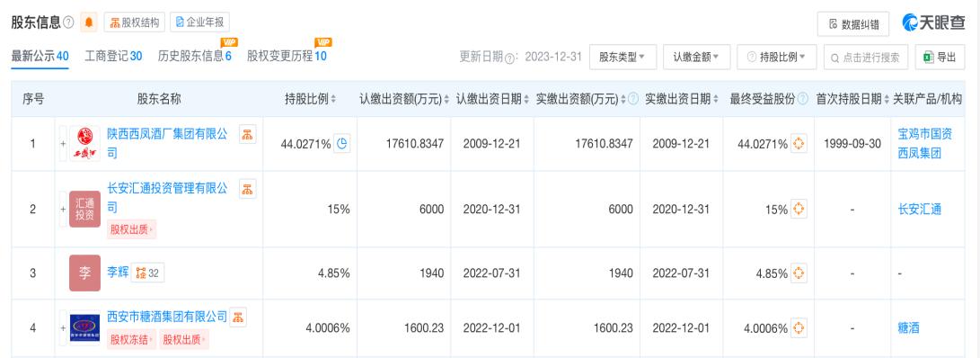Screen dimensions: 980x358
Task: Click the 西安市糖酒集团 logo thumbnail
Action: 84,328
